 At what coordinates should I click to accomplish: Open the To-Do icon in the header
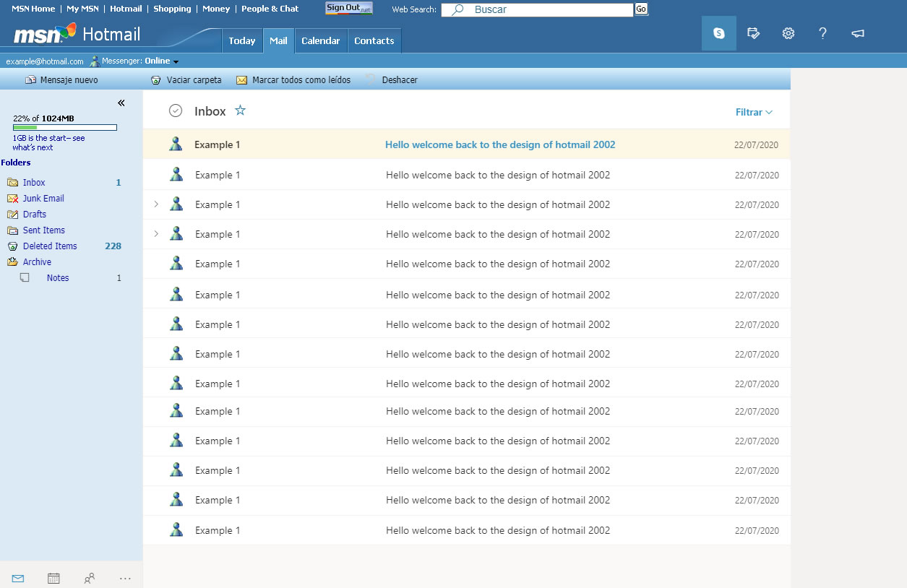pyautogui.click(x=754, y=33)
